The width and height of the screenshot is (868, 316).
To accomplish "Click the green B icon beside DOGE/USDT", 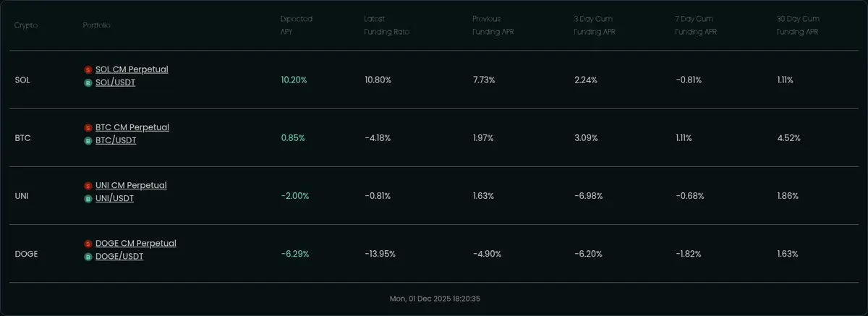I will (88, 257).
